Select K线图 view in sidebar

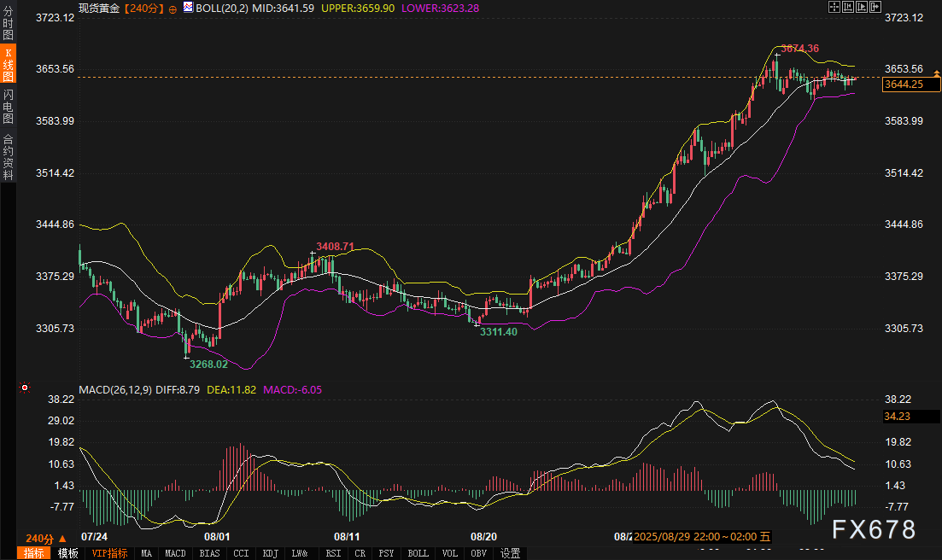(8, 64)
